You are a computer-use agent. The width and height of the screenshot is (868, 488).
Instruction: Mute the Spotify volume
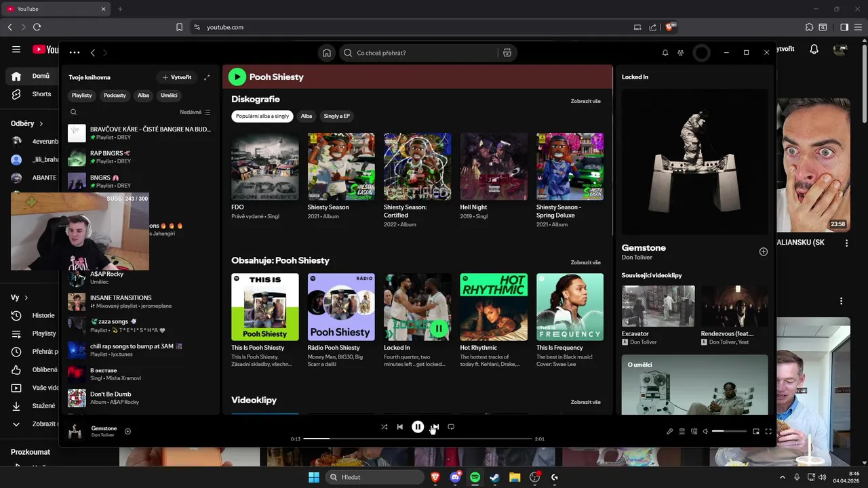[x=705, y=431]
